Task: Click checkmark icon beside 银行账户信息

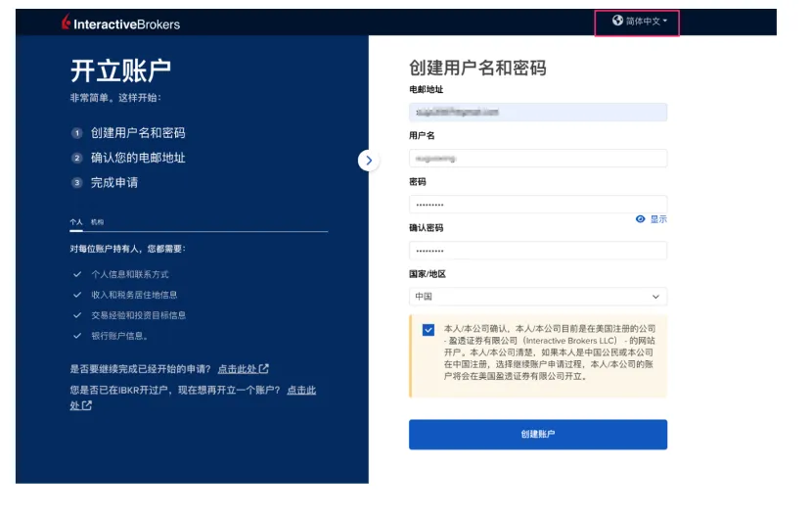Action: click(x=77, y=336)
